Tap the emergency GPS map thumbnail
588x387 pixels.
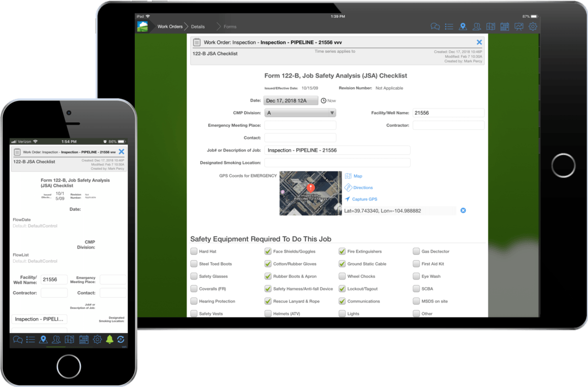pos(311,193)
